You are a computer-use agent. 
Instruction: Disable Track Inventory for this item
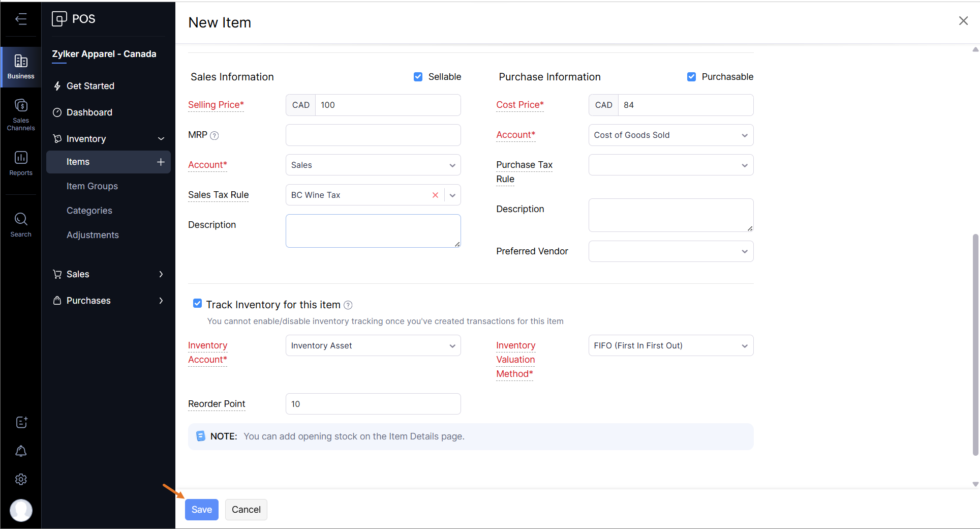pyautogui.click(x=197, y=304)
